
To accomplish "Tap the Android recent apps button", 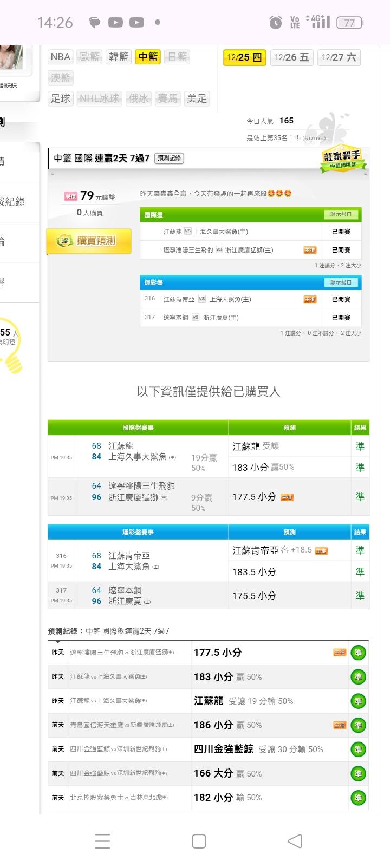I will click(103, 841).
